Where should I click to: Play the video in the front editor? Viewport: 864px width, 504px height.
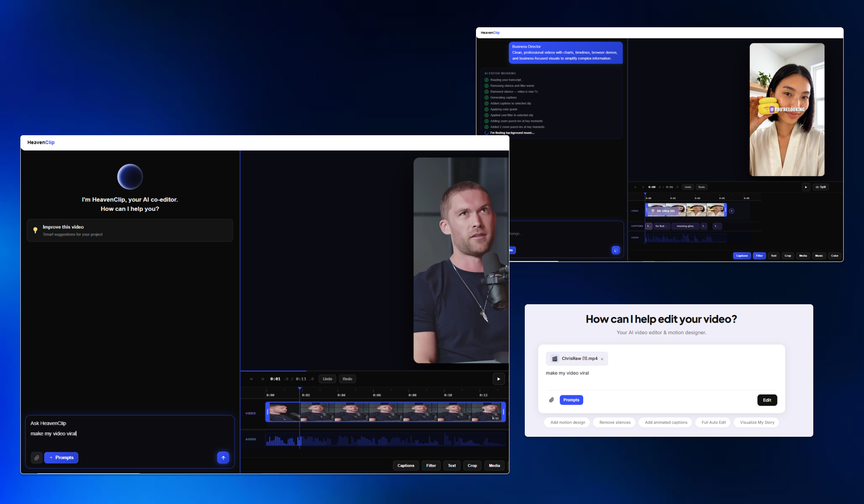pyautogui.click(x=499, y=379)
